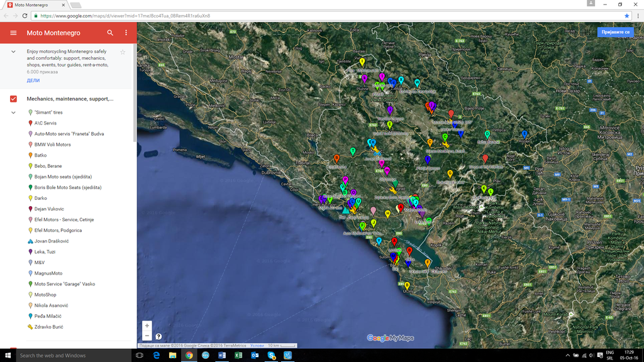The width and height of the screenshot is (644, 362).
Task: Bookmark page with the address bar star
Action: point(626,16)
